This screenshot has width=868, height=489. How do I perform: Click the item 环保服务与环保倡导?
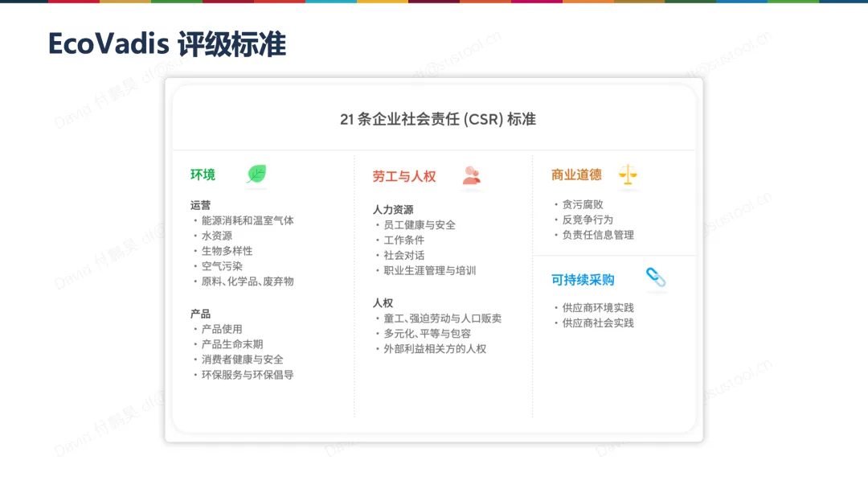coord(248,375)
